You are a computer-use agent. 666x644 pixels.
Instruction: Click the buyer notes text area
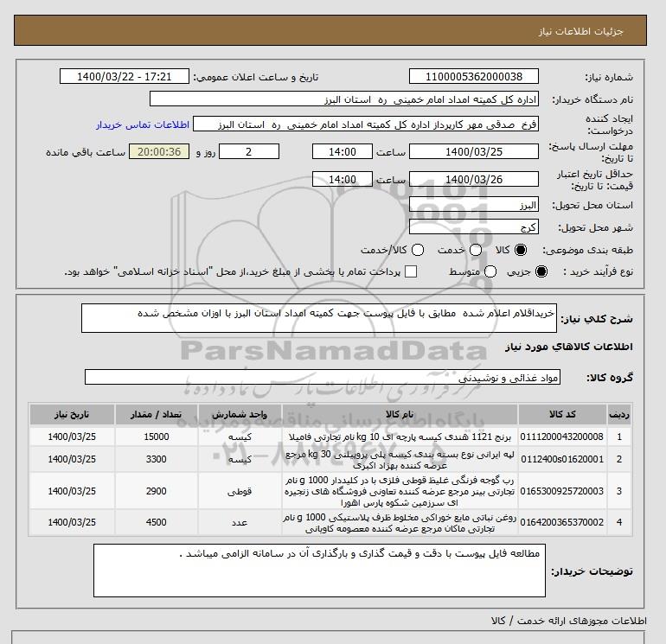pyautogui.click(x=319, y=571)
